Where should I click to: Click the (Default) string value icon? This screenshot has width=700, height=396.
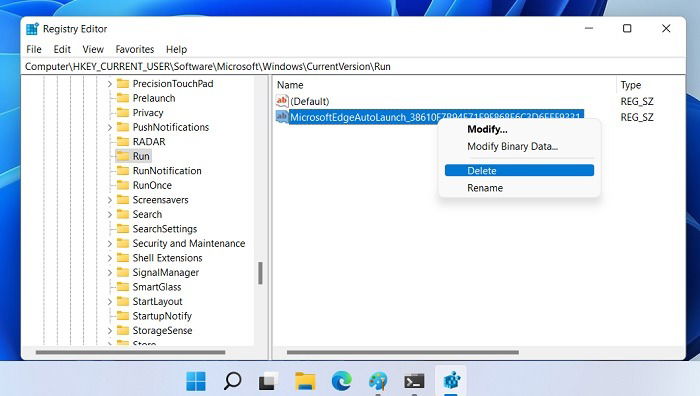click(282, 101)
